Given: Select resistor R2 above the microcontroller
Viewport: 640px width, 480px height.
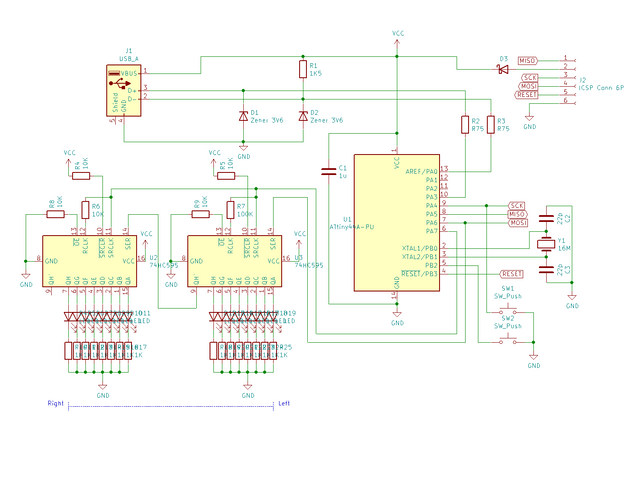Looking at the screenshot, I should (x=464, y=124).
